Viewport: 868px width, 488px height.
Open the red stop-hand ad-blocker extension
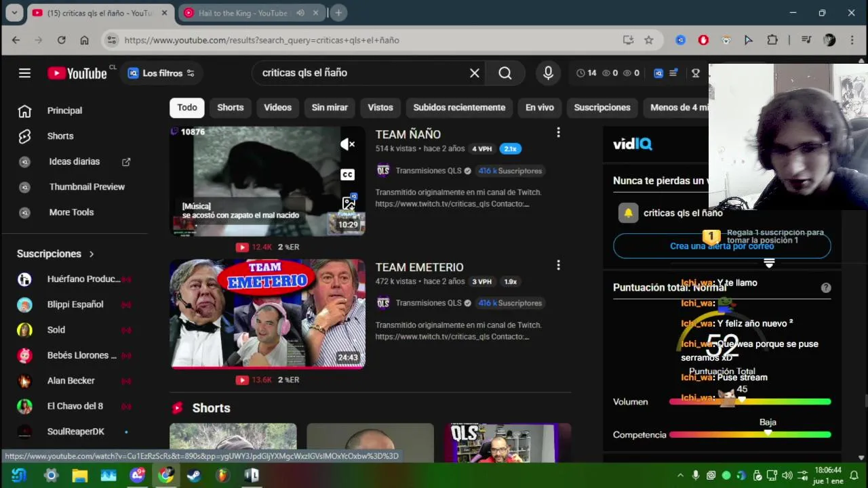[703, 40]
